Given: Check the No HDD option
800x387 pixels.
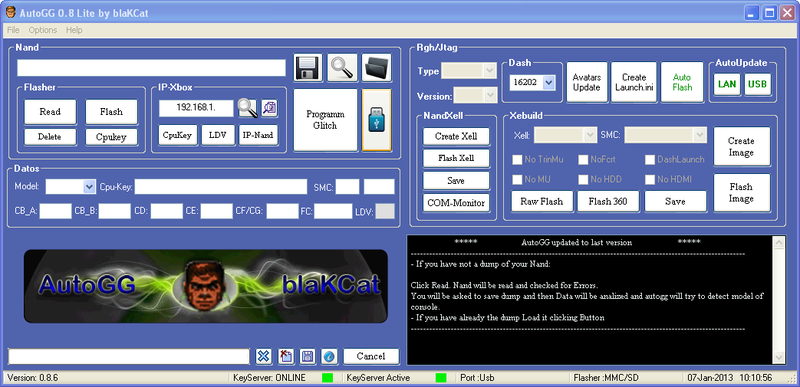Looking at the screenshot, I should point(583,179).
